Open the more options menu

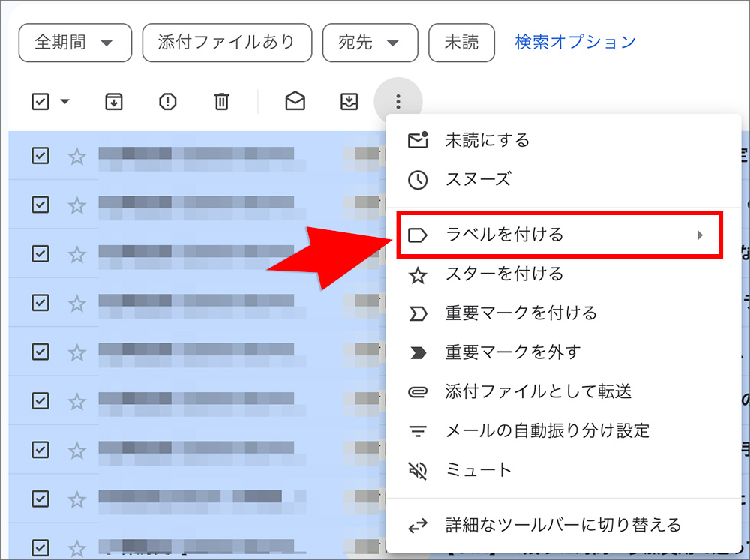(398, 101)
